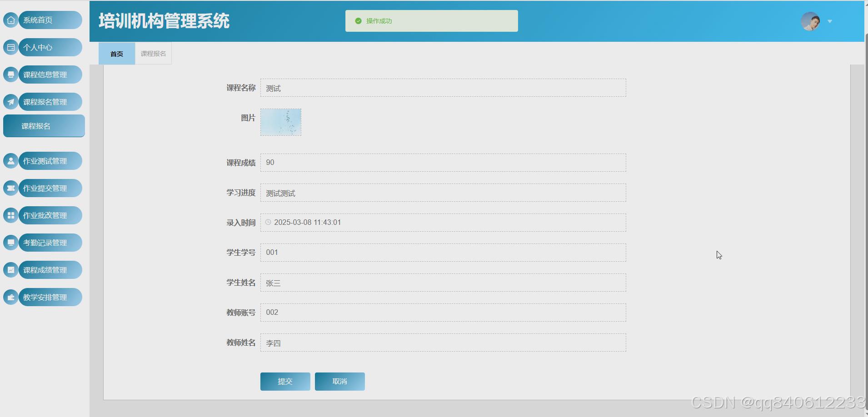868x417 pixels.
Task: Click the home icon beside 系统首页
Action: 11,20
